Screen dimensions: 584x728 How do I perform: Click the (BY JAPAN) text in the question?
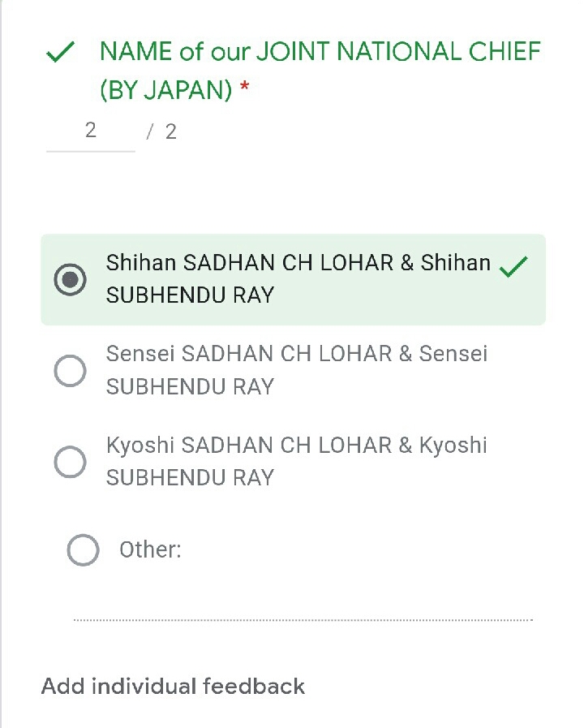(166, 90)
